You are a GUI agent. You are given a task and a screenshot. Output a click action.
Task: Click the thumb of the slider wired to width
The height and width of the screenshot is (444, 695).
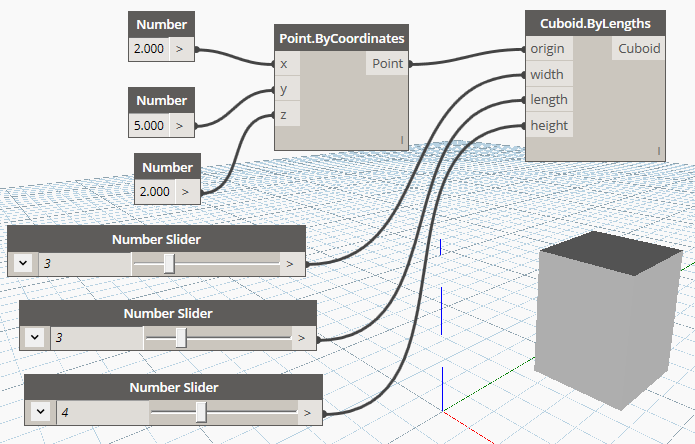(x=169, y=264)
